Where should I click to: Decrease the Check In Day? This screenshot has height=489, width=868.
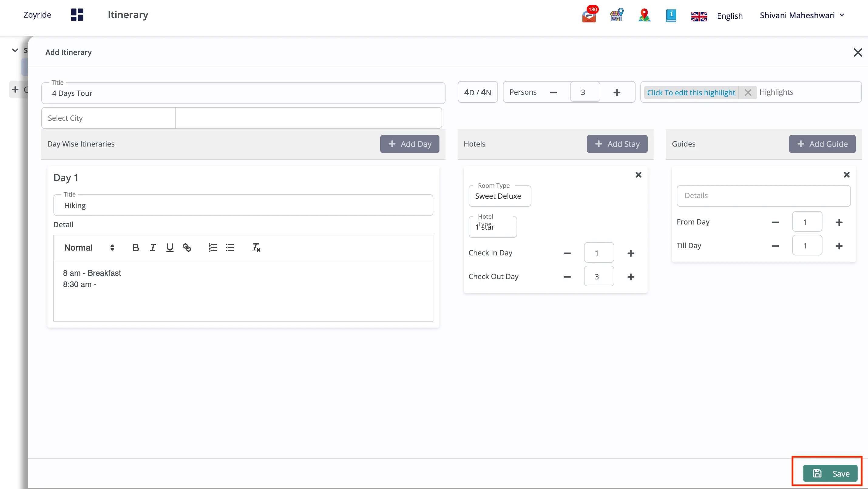tap(567, 253)
